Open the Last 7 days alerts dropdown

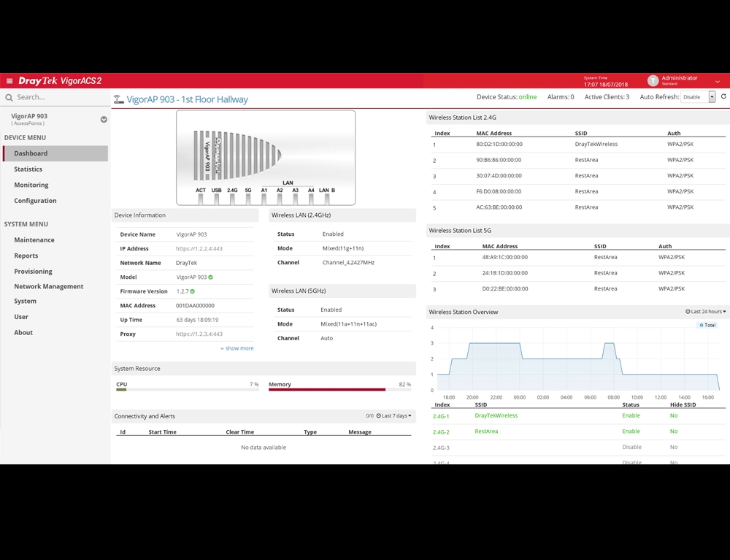click(x=394, y=415)
